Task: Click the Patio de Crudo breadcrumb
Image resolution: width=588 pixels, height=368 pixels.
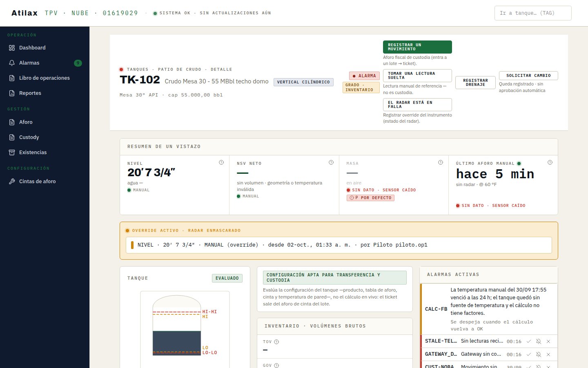Action: (180, 70)
